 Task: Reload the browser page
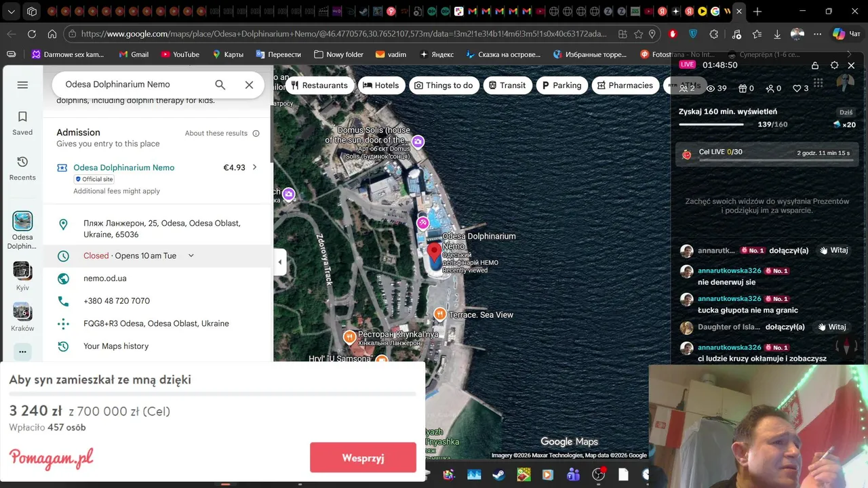pos(32,34)
